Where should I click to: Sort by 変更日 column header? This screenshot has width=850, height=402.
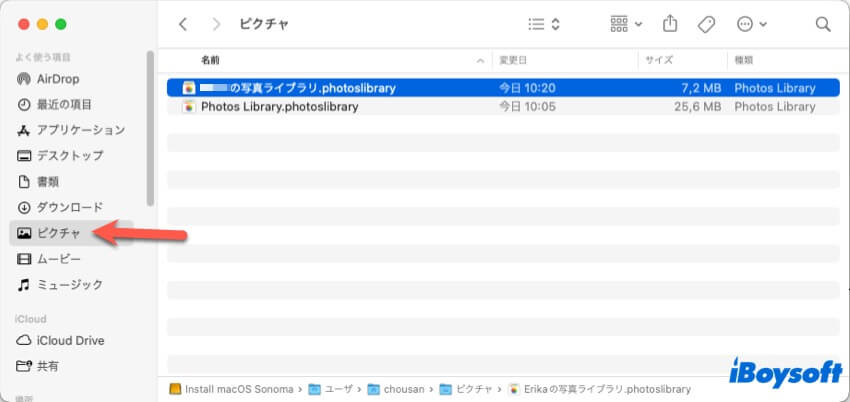[x=516, y=60]
